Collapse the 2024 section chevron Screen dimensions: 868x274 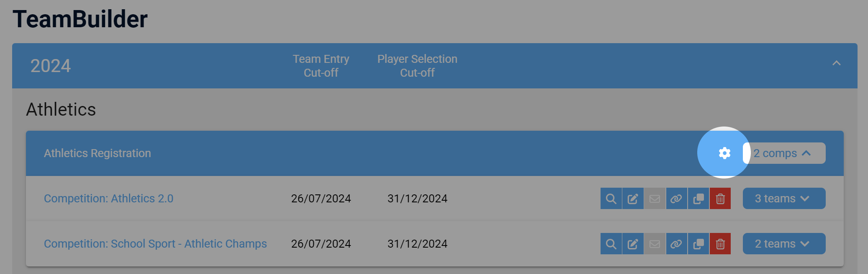click(x=836, y=63)
